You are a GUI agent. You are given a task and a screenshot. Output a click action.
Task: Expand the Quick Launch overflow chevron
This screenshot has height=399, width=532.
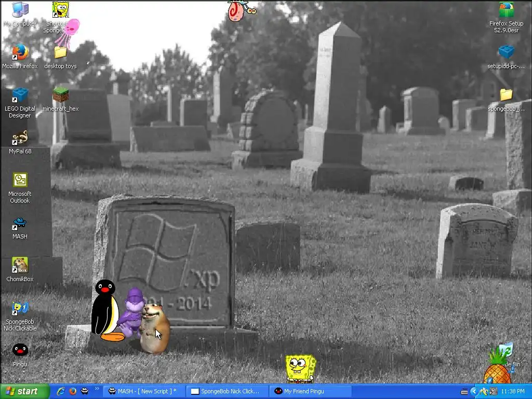tap(97, 389)
